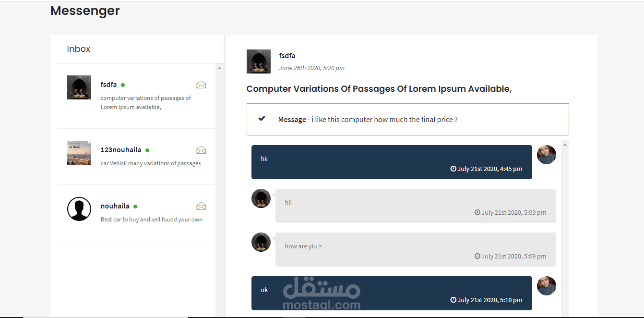Open the fsdfa conversation in inbox
Viewport: 644px width, 318px height.
point(136,96)
